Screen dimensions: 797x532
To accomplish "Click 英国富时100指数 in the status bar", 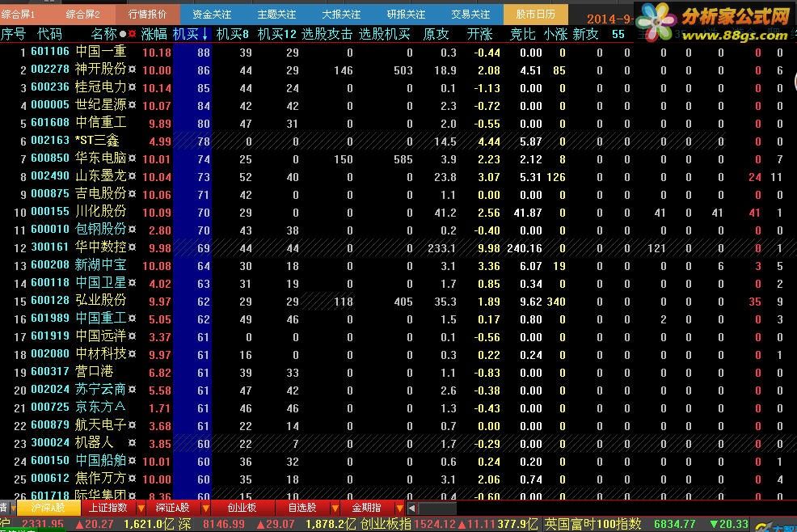I will (592, 524).
